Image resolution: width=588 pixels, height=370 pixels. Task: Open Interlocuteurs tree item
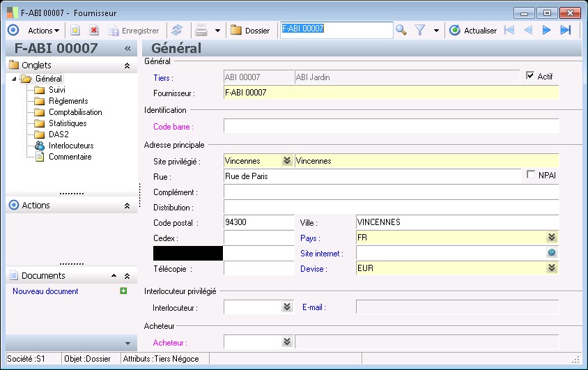pyautogui.click(x=70, y=146)
